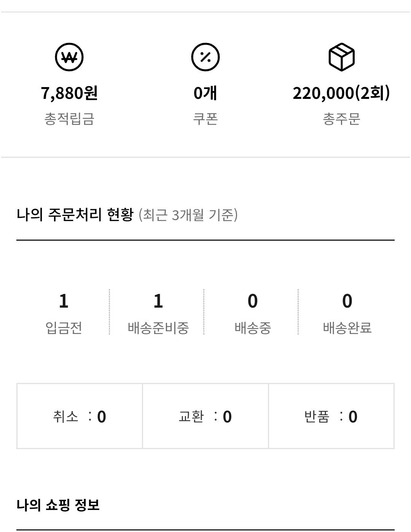
Task: View the 1 order in 입금전
Action: click(64, 301)
